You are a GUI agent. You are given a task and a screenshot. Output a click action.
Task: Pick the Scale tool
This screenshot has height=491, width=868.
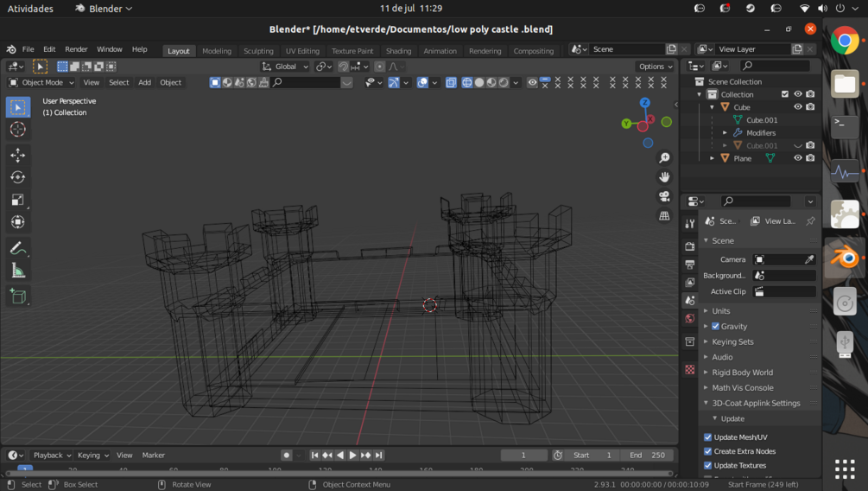coord(18,200)
